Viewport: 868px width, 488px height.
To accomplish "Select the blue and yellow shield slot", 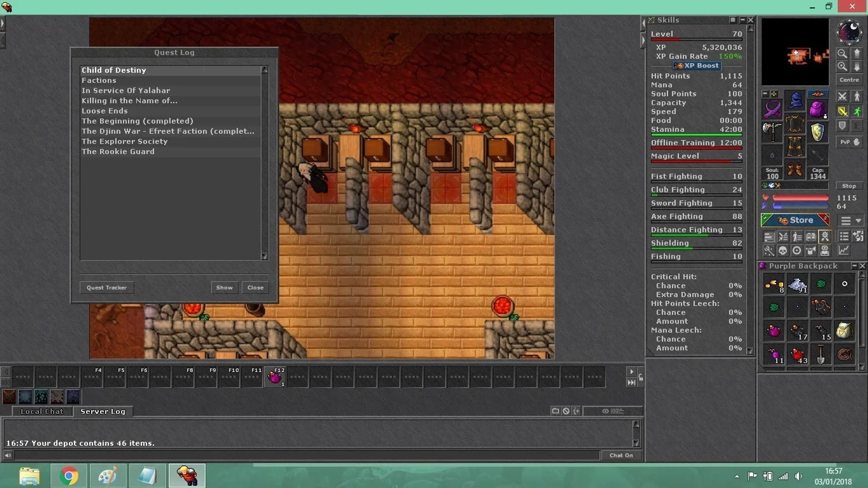I will tap(817, 132).
